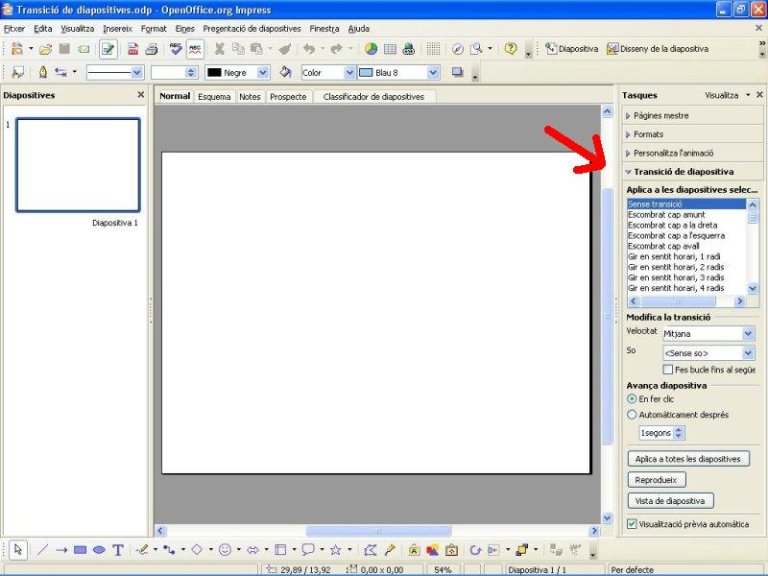Click the Fontwork Gallery icon

[x=414, y=550]
